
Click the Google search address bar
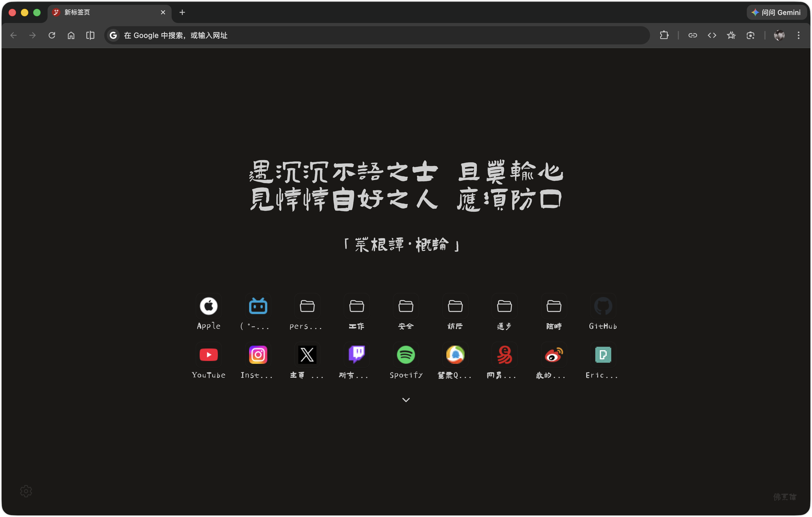click(x=371, y=35)
